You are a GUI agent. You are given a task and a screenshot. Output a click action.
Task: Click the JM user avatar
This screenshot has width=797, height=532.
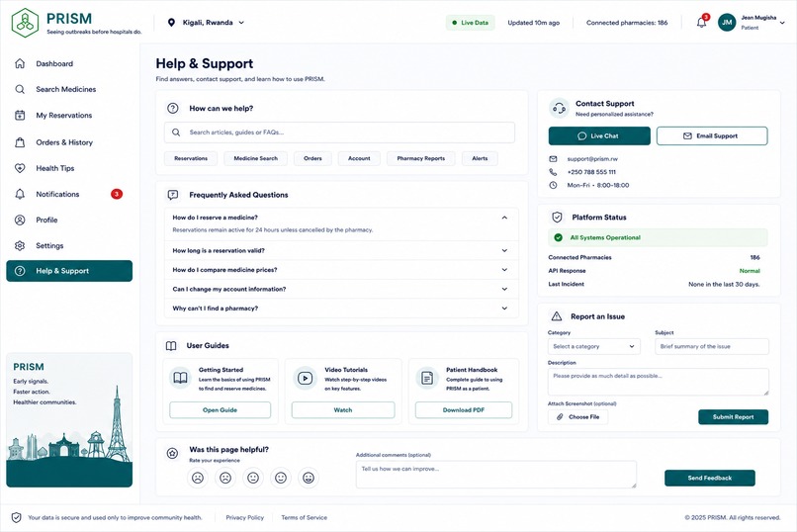tap(727, 23)
